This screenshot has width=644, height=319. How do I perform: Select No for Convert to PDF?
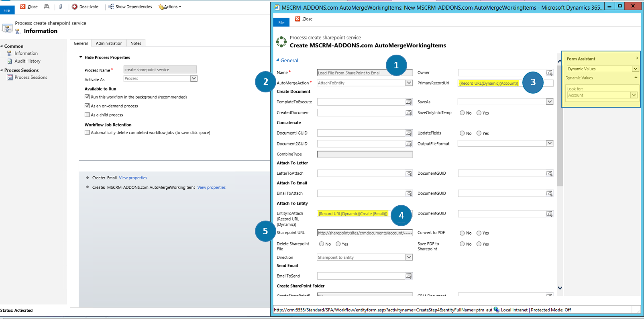coord(462,233)
